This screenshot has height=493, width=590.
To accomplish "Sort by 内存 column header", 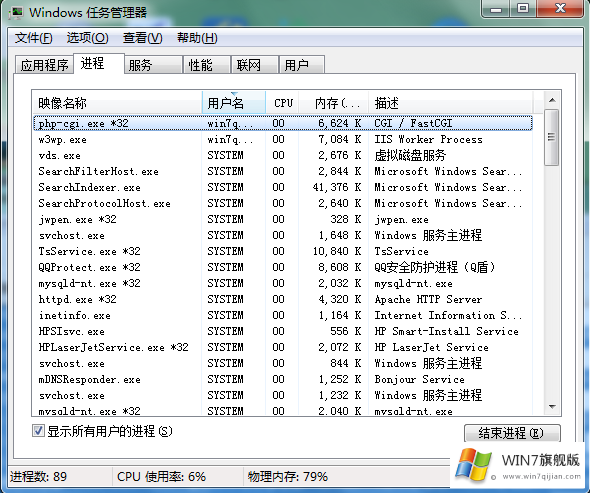I will click(333, 102).
